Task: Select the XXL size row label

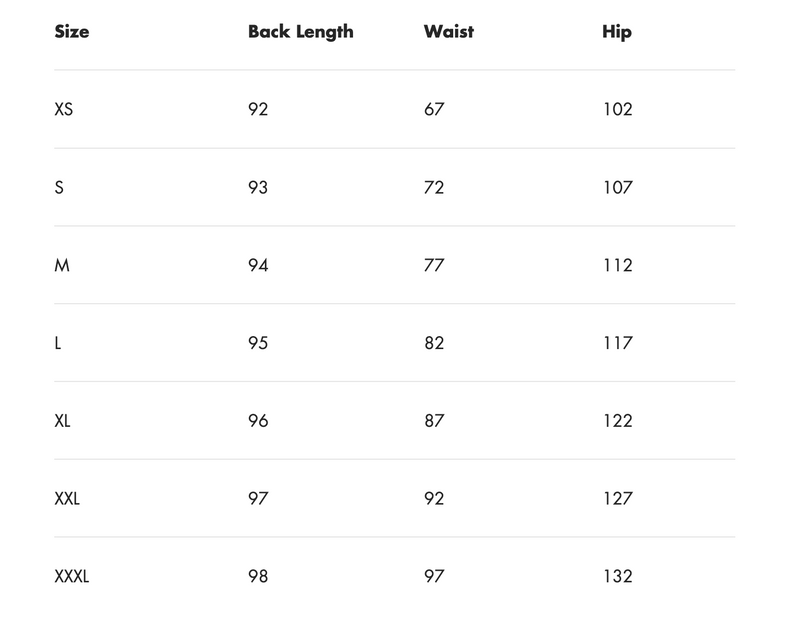Action: (x=67, y=499)
